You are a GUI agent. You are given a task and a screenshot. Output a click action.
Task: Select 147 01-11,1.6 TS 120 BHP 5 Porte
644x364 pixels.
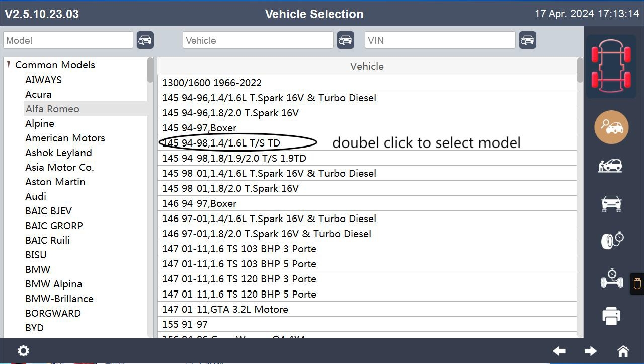[x=367, y=294]
